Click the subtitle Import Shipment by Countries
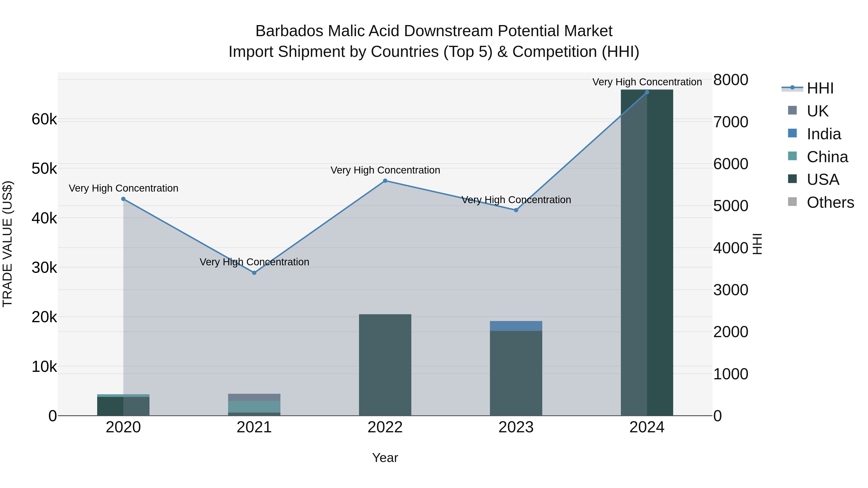 click(434, 52)
